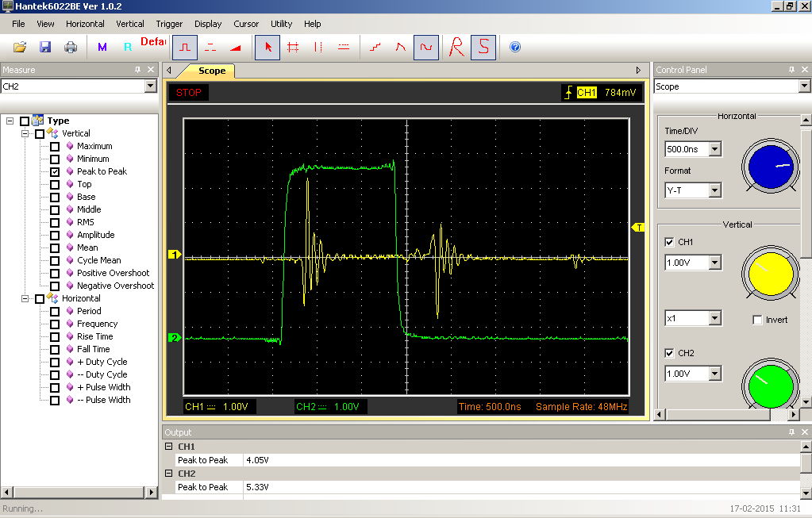Click the CH1 784mV trigger indicator
812x518 pixels.
[602, 93]
